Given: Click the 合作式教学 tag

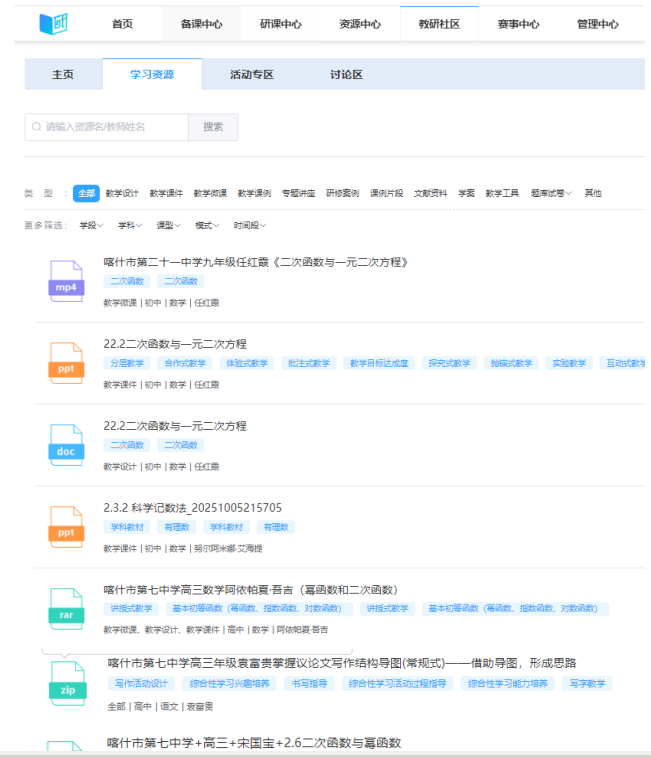Looking at the screenshot, I should pyautogui.click(x=185, y=363).
